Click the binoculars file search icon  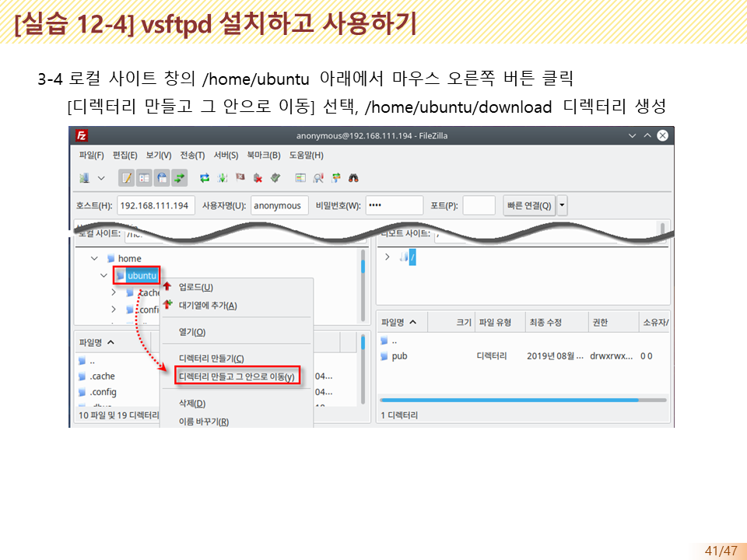click(x=353, y=178)
